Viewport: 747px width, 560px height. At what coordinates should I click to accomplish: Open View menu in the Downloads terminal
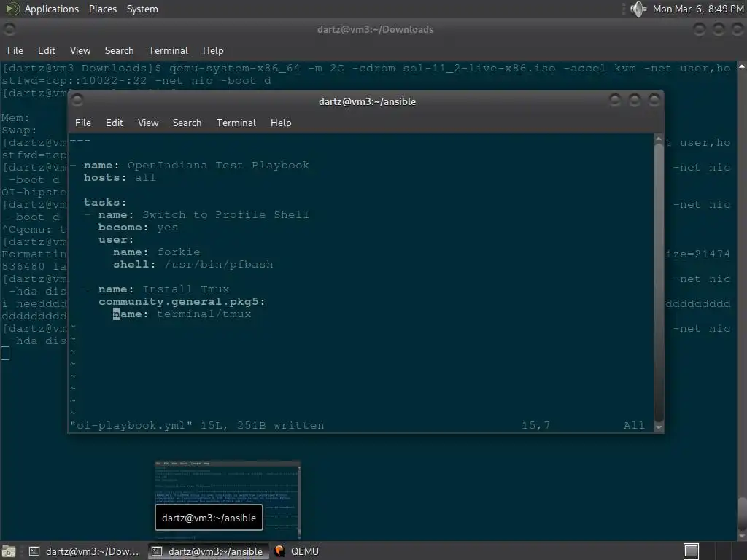coord(80,50)
